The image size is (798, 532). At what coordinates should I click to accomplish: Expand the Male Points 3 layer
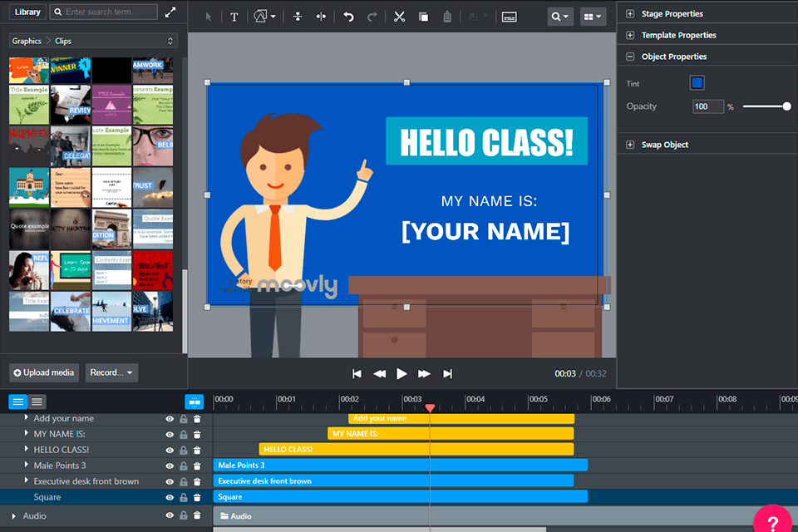coord(25,465)
